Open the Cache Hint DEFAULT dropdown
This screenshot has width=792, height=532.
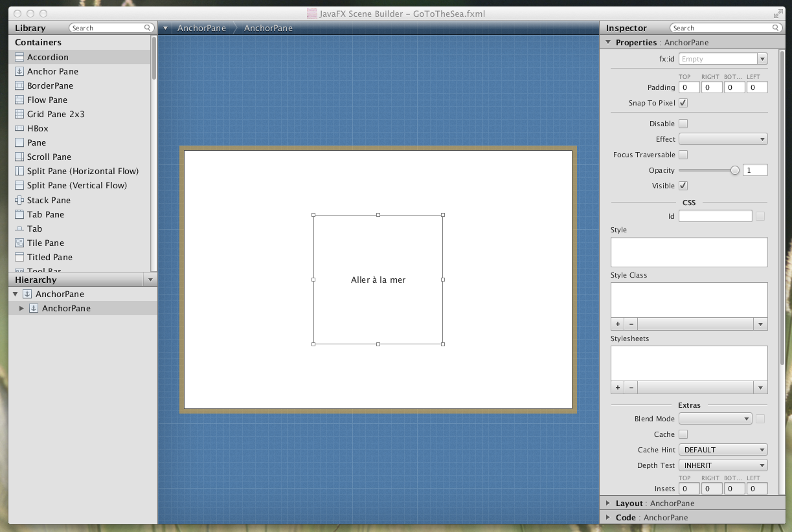[723, 450]
